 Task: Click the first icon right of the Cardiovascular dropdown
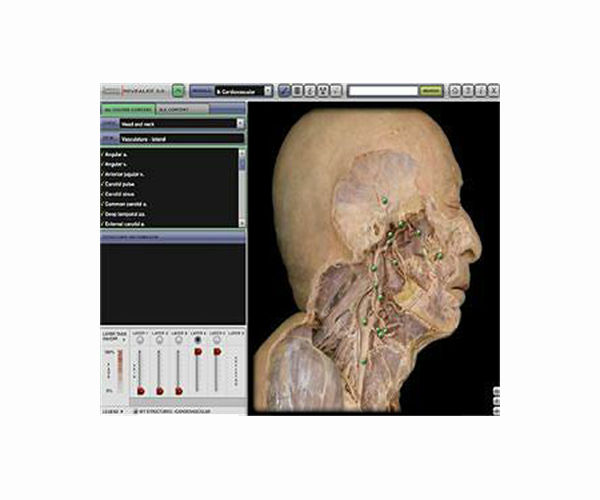pos(284,90)
